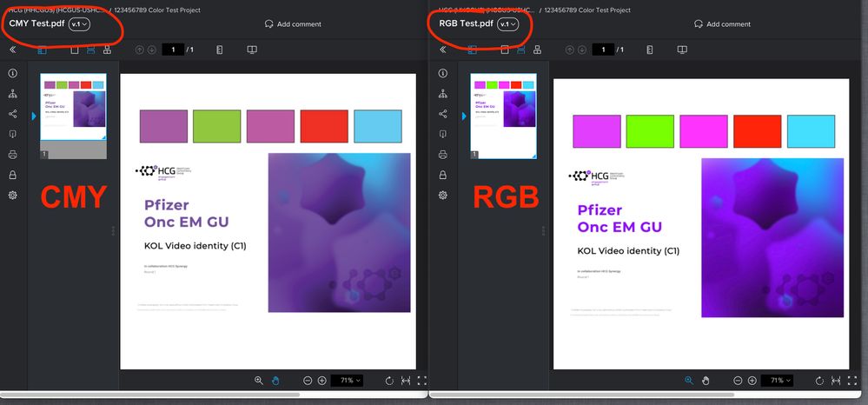Viewport: 868px width, 405px height.
Task: Select the hand pan tool in the CMY viewer
Action: click(276, 381)
